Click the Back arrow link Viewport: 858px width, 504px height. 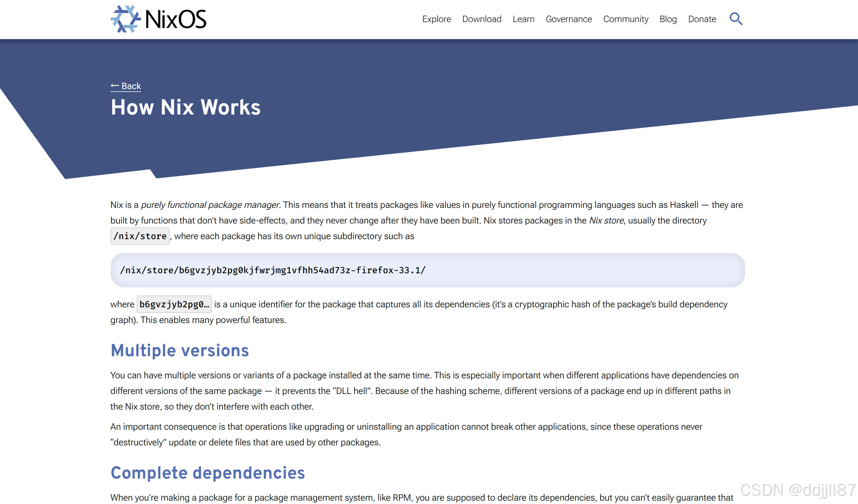coord(126,86)
